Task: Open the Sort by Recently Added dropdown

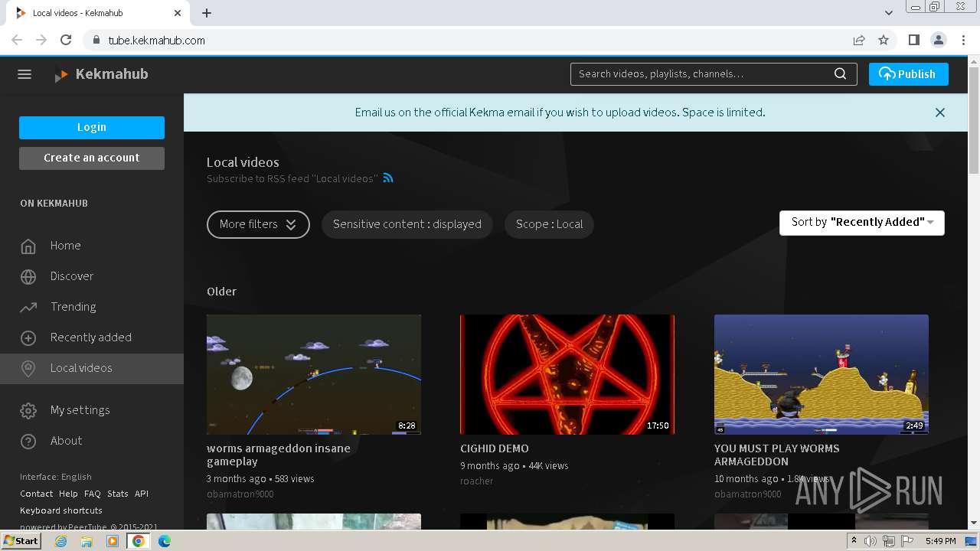Action: point(862,223)
